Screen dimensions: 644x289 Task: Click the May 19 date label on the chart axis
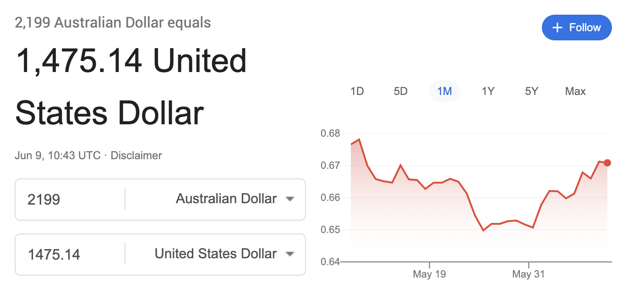point(429,274)
